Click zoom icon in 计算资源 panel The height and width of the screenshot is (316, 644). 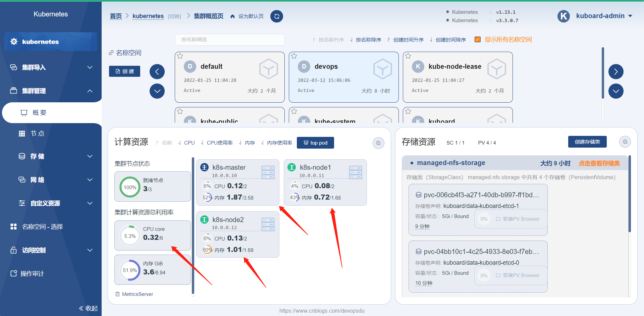click(378, 143)
